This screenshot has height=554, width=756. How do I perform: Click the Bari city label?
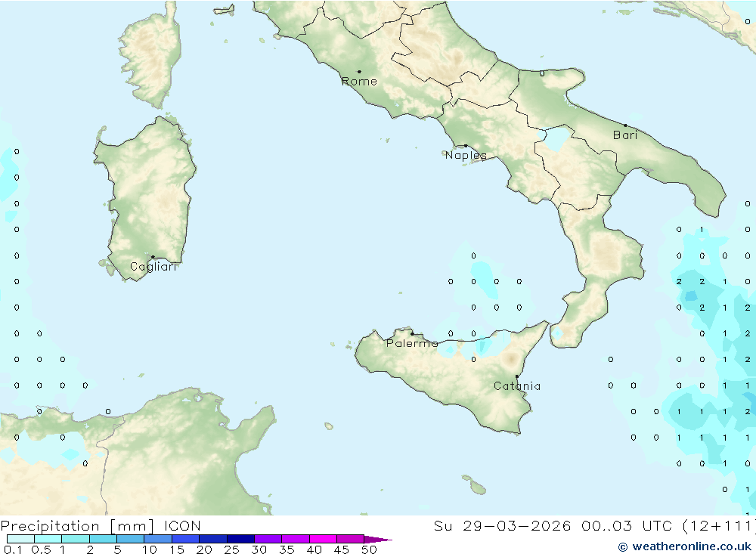(x=625, y=135)
